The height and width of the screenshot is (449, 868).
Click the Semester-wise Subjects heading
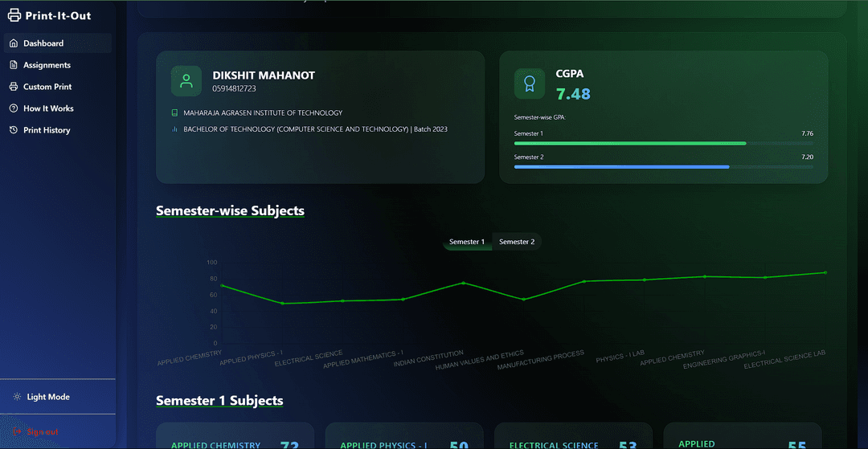click(x=231, y=210)
